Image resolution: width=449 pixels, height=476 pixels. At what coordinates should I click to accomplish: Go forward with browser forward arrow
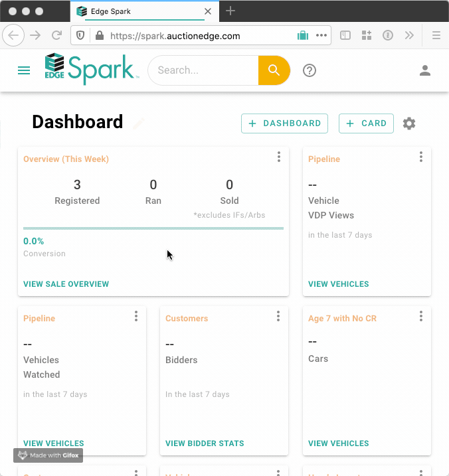pos(35,36)
